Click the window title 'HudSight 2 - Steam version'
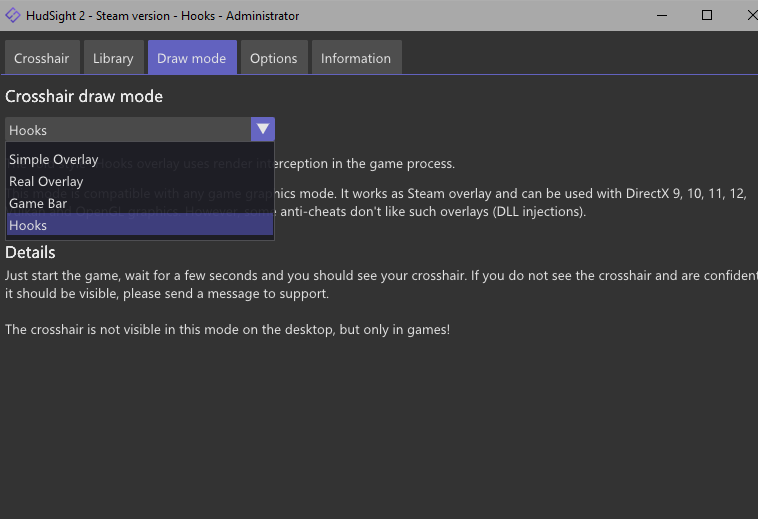The width and height of the screenshot is (758, 519). pos(162,15)
